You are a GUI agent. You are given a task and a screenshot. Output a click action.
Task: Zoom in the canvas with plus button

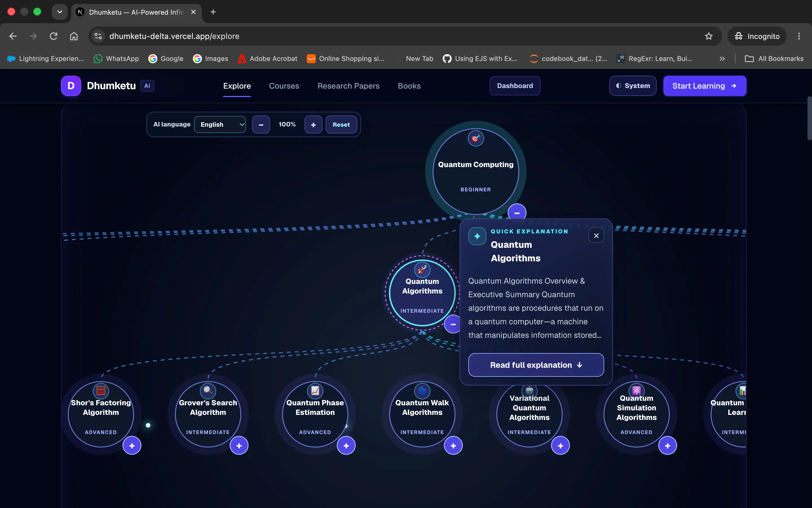pos(314,124)
